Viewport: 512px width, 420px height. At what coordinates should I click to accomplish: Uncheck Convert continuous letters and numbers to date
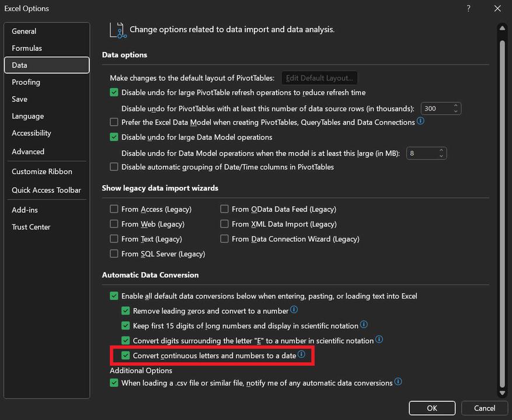coord(126,355)
